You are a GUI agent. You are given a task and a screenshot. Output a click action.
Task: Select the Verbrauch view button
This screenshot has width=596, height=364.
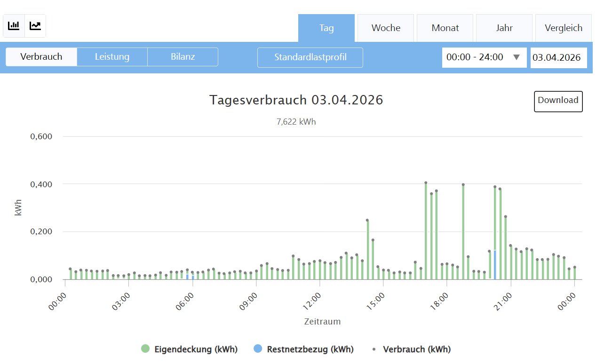click(x=41, y=57)
